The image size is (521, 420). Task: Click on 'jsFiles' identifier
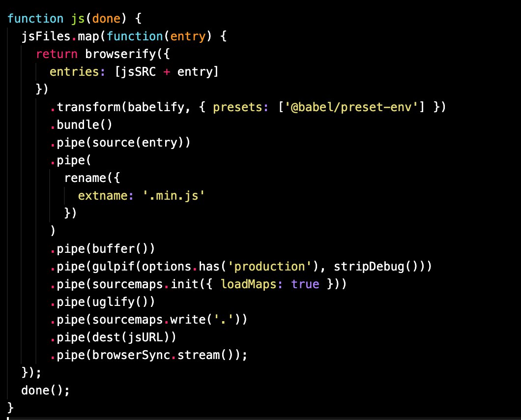[x=46, y=36]
